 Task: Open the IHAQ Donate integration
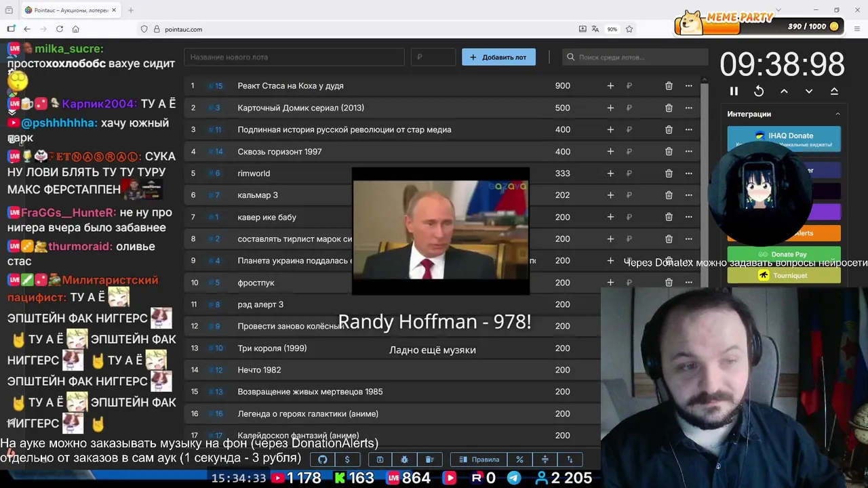784,138
